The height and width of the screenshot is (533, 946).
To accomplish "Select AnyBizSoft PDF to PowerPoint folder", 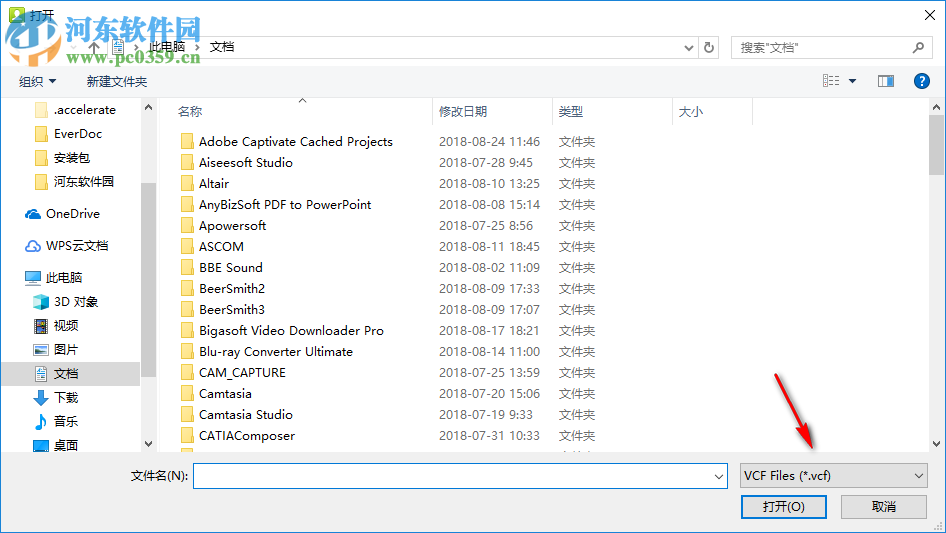I will (285, 205).
